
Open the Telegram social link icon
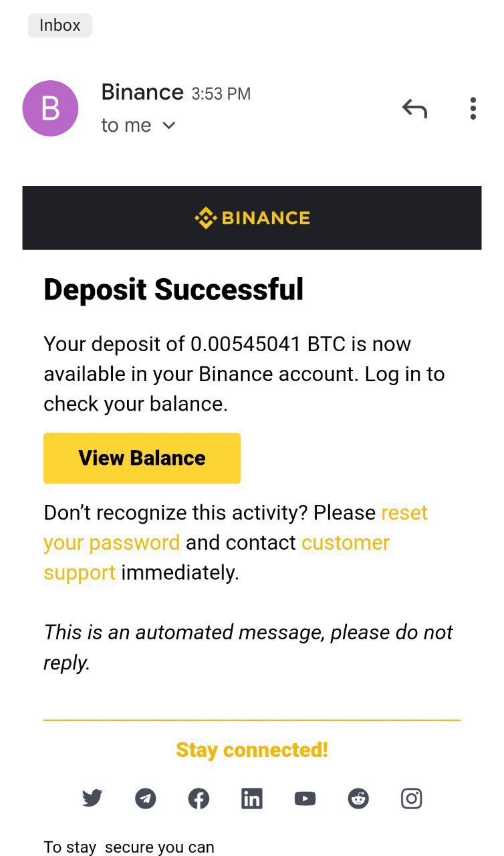tap(146, 798)
